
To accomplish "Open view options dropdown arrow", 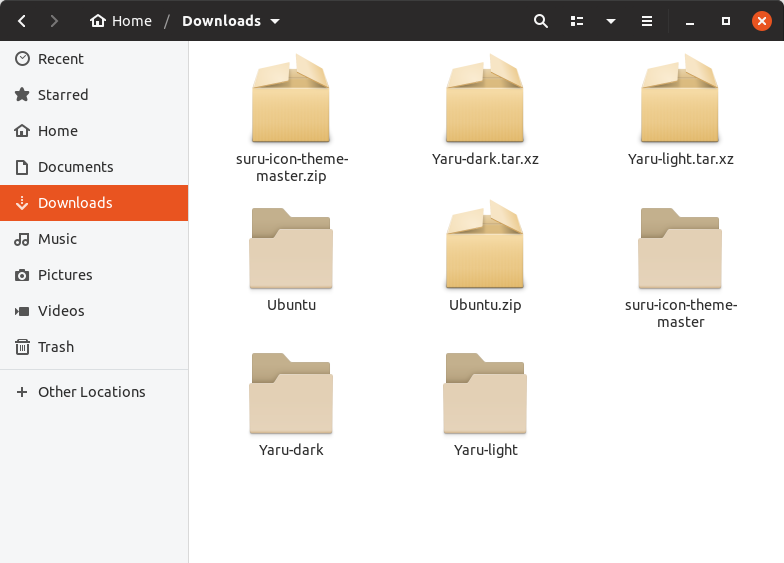I will tap(610, 21).
